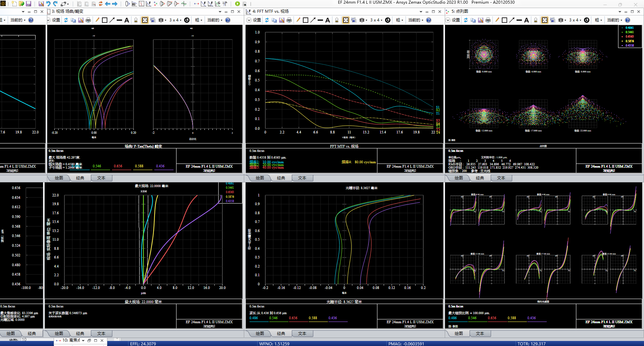Open the 3 x 4 grid dropdown in window 3
This screenshot has width=644, height=346.
coord(175,20)
